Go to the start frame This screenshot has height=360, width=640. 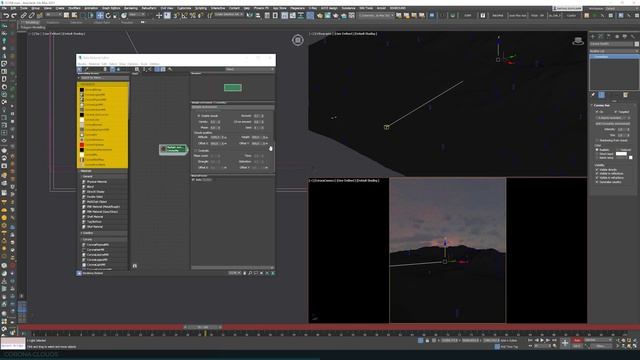click(530, 340)
